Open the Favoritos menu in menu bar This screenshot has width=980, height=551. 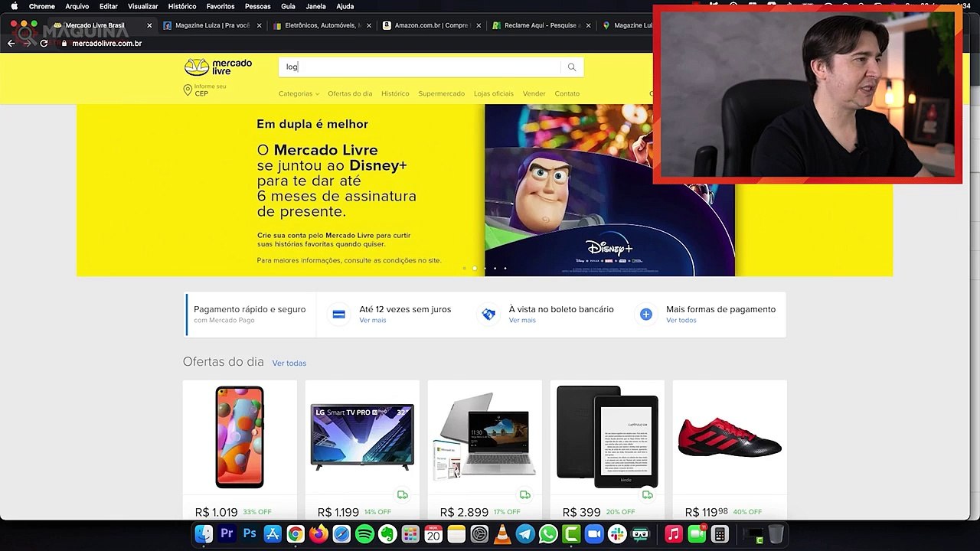220,6
